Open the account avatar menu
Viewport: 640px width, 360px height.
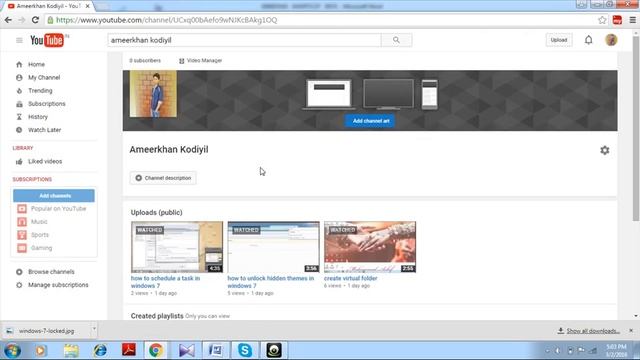click(611, 40)
